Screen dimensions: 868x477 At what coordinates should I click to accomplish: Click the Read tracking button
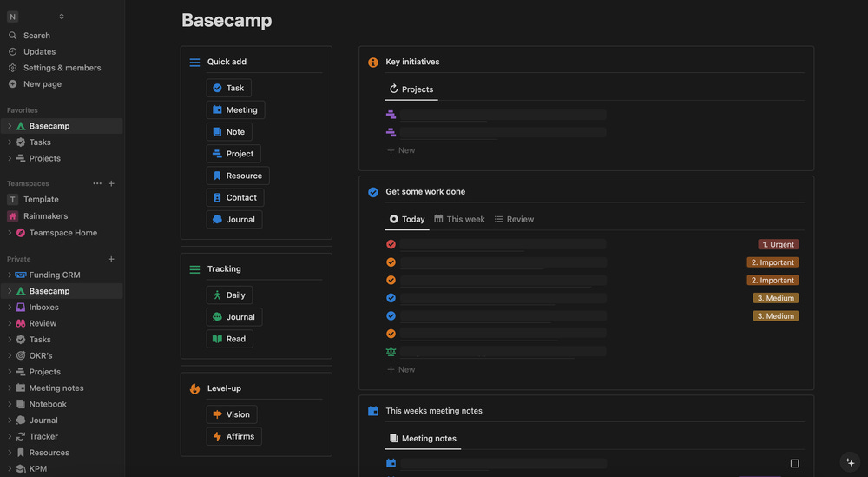pyautogui.click(x=230, y=339)
